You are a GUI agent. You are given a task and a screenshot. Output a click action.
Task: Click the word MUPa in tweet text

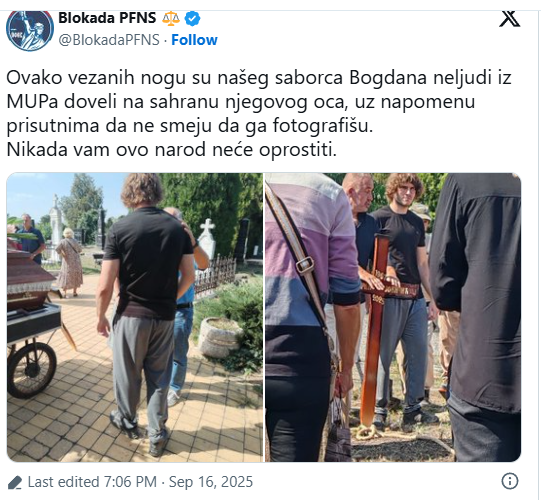click(32, 102)
